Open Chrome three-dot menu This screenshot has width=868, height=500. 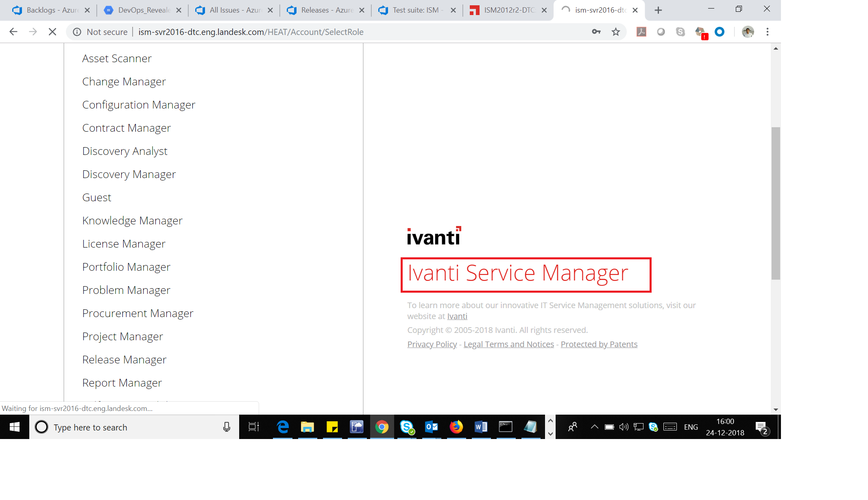click(768, 32)
